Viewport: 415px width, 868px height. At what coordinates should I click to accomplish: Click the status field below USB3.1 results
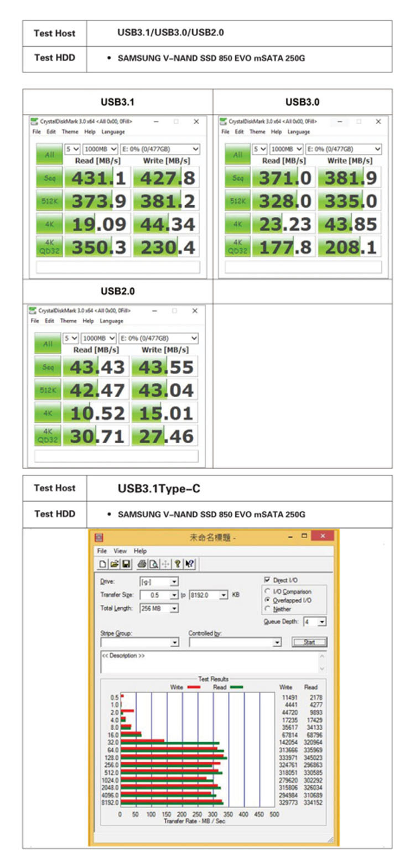118,267
